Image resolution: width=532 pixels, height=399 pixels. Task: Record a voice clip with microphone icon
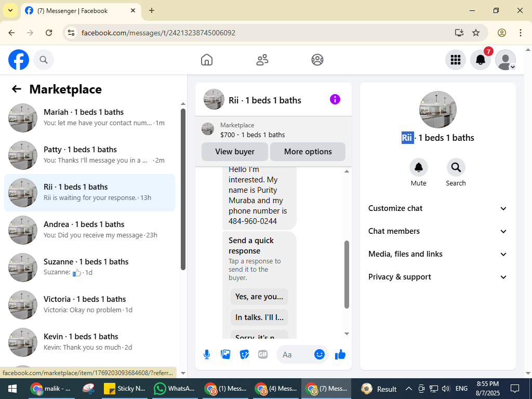(207, 354)
